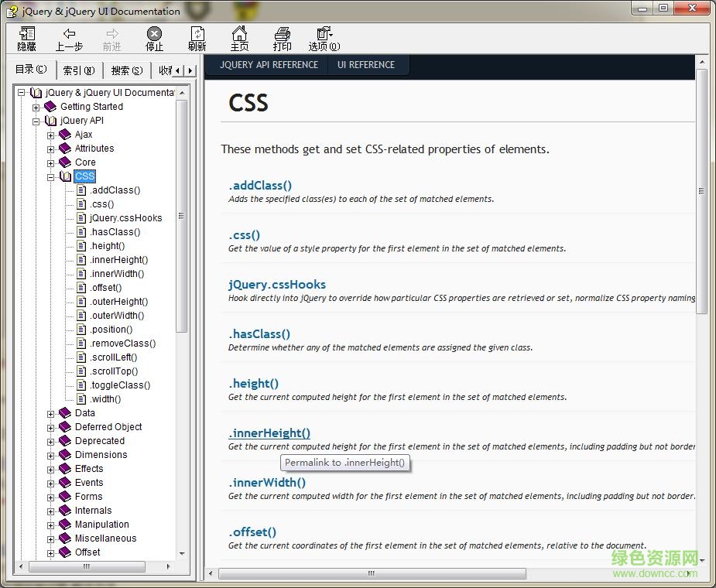Screen dimensions: 716x588
Task: Open the UI REFERENCE navigation tab
Action: (x=366, y=65)
